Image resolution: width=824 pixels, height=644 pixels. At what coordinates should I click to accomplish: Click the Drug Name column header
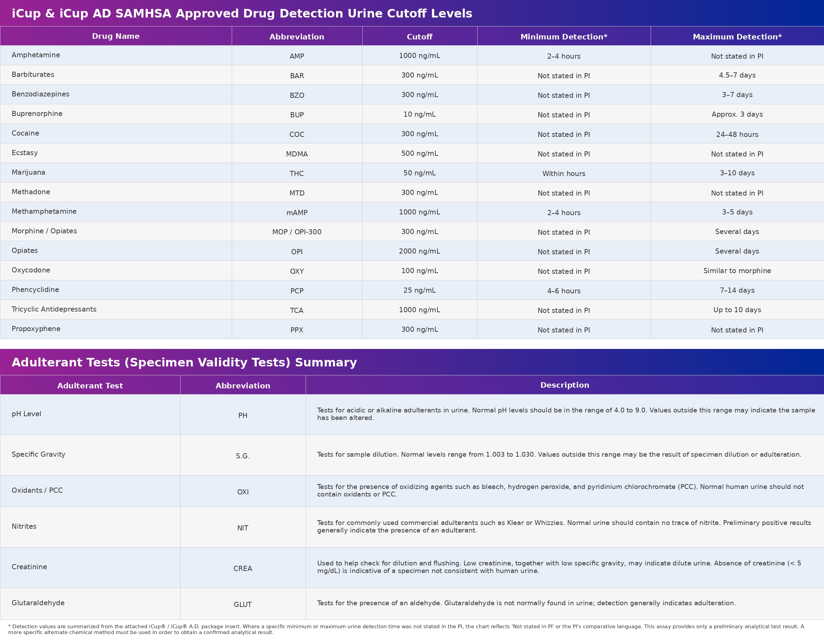[115, 36]
